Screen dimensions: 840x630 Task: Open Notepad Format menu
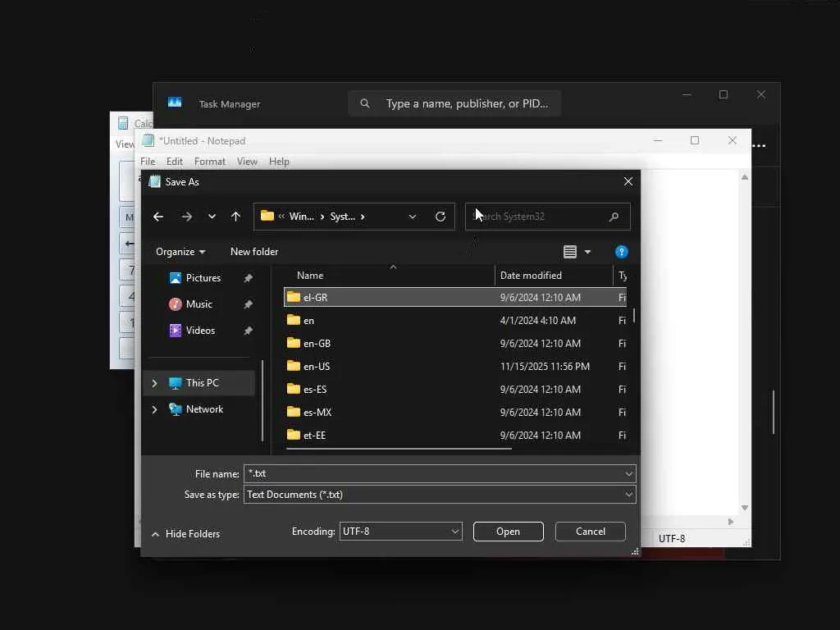pos(210,162)
